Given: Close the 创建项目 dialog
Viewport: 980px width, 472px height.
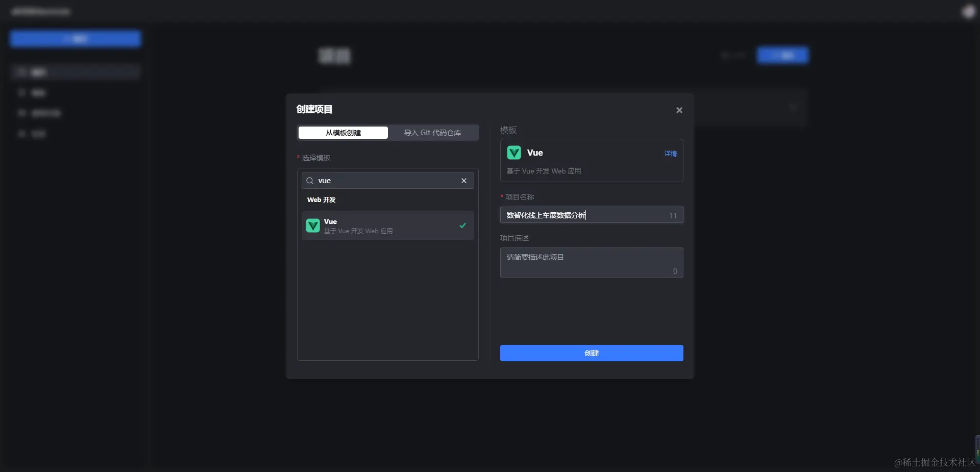Looking at the screenshot, I should (x=679, y=110).
